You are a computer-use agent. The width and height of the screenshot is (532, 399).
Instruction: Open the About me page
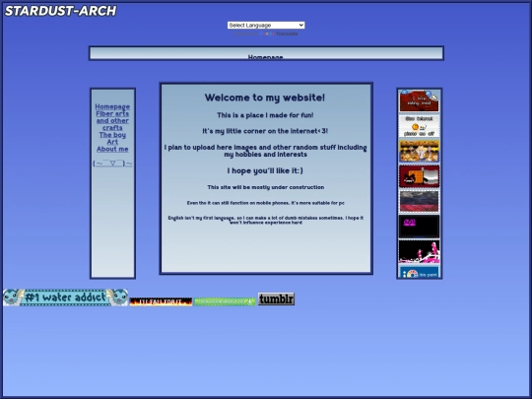(112, 150)
